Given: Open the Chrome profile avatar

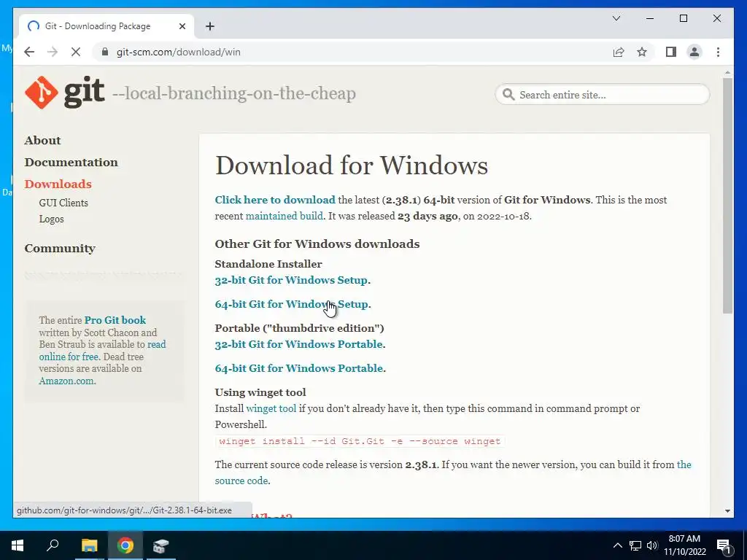Looking at the screenshot, I should pyautogui.click(x=694, y=52).
